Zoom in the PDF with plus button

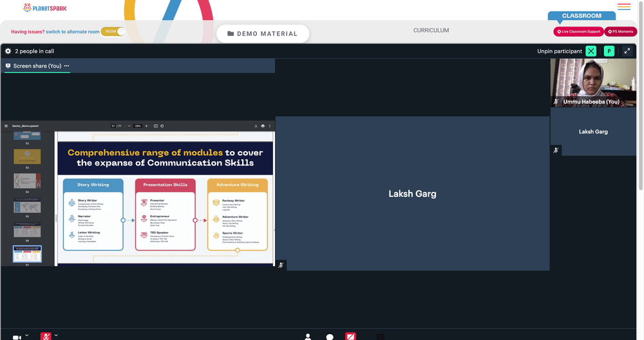coord(146,126)
